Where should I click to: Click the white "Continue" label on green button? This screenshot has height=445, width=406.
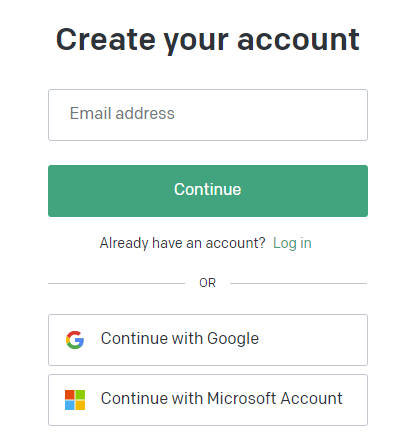(207, 189)
